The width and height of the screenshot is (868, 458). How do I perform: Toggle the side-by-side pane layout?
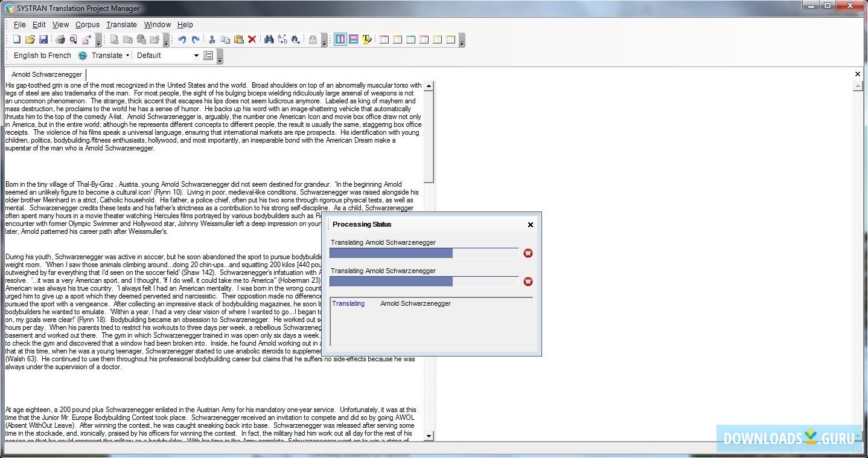[x=340, y=40]
